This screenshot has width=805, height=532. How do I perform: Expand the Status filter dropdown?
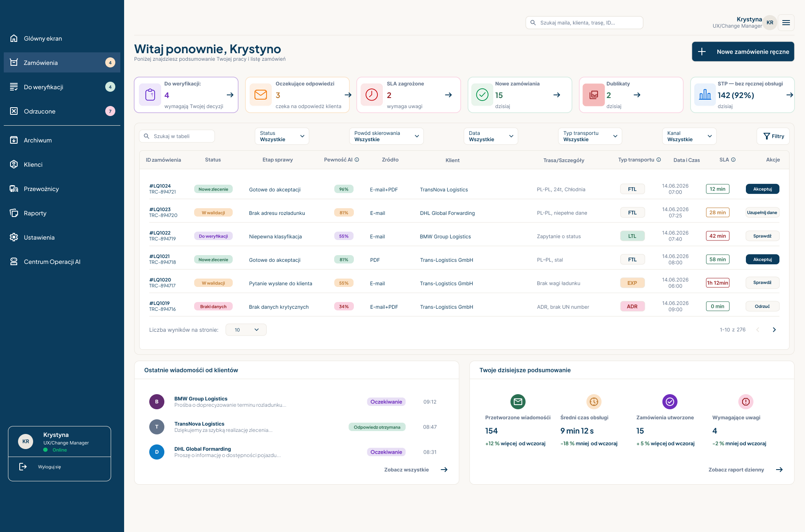(x=282, y=136)
